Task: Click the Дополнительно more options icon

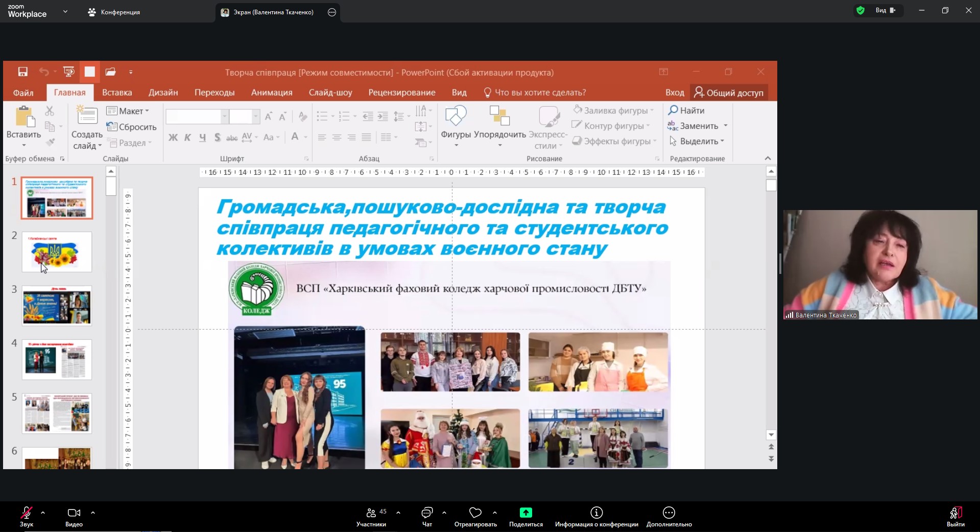Action: 668,513
